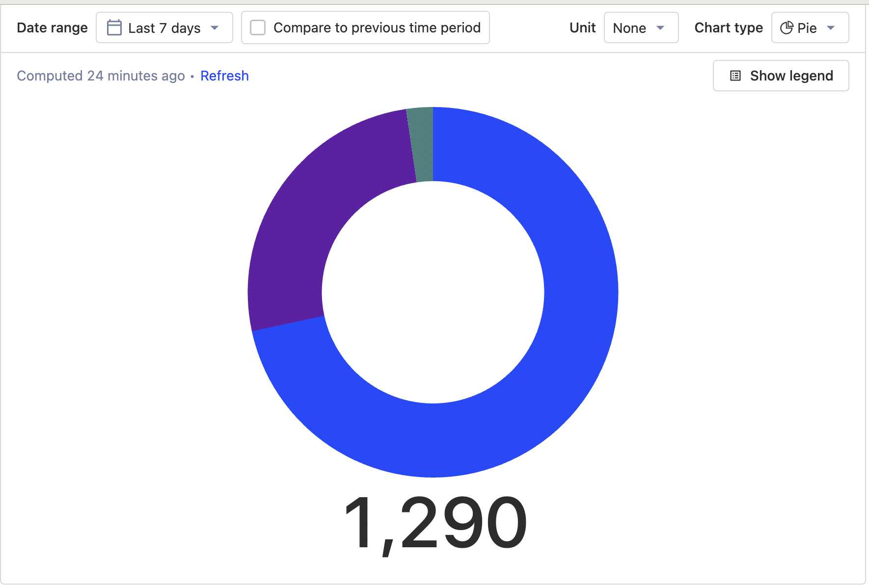The image size is (869, 588).
Task: Enable Compare to previous time period checkbox
Action: tap(258, 27)
